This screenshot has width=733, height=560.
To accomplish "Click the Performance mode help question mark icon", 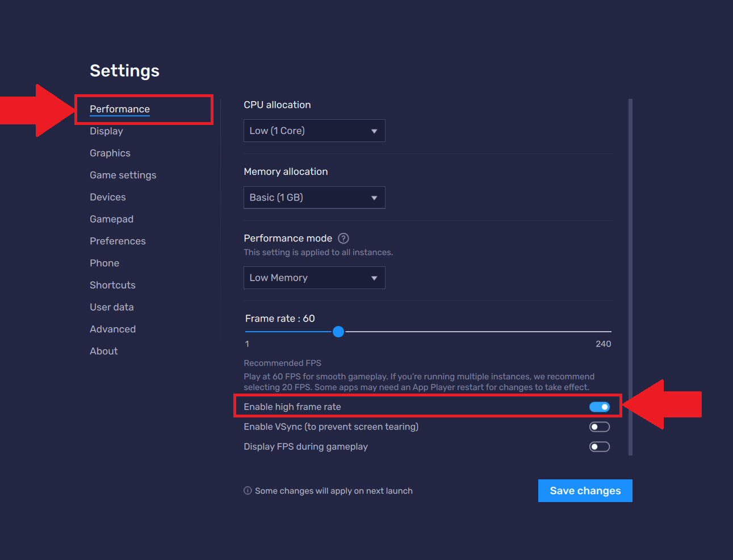I will click(344, 239).
